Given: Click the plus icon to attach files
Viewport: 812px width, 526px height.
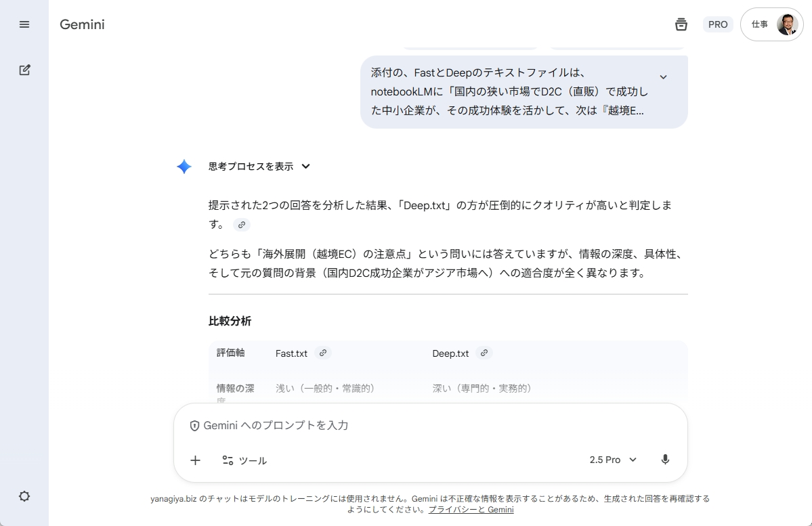Looking at the screenshot, I should [195, 460].
